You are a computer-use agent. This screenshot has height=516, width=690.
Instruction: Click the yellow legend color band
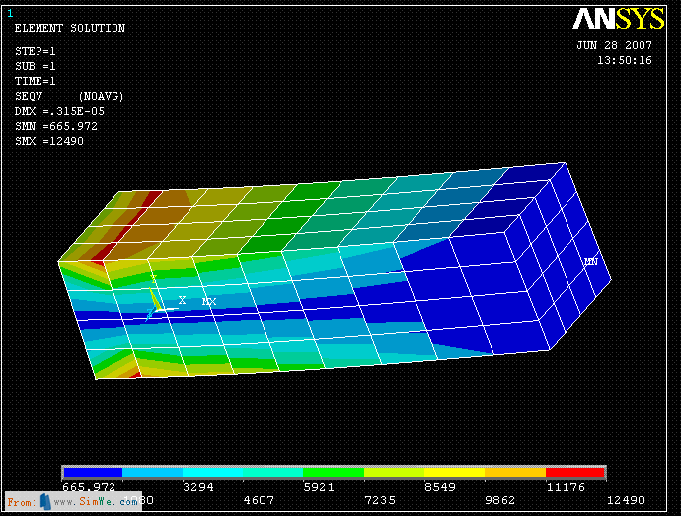click(454, 472)
